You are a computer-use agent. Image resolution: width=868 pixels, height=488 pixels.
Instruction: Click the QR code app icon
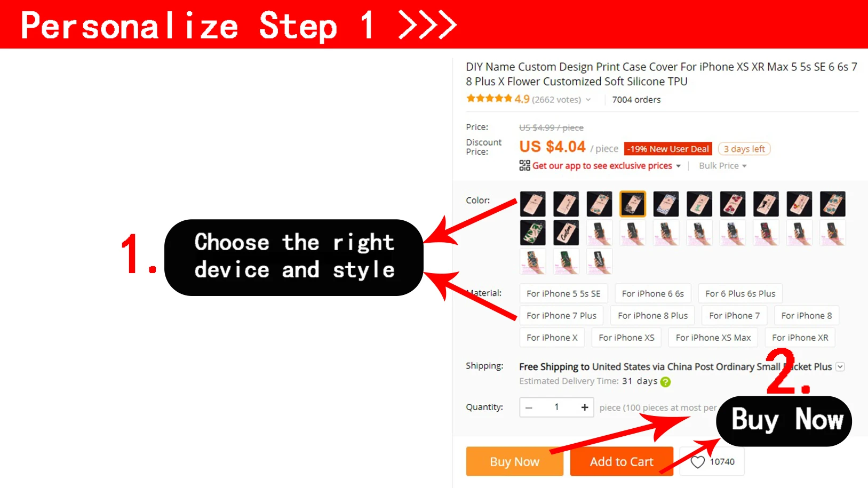[x=524, y=166]
